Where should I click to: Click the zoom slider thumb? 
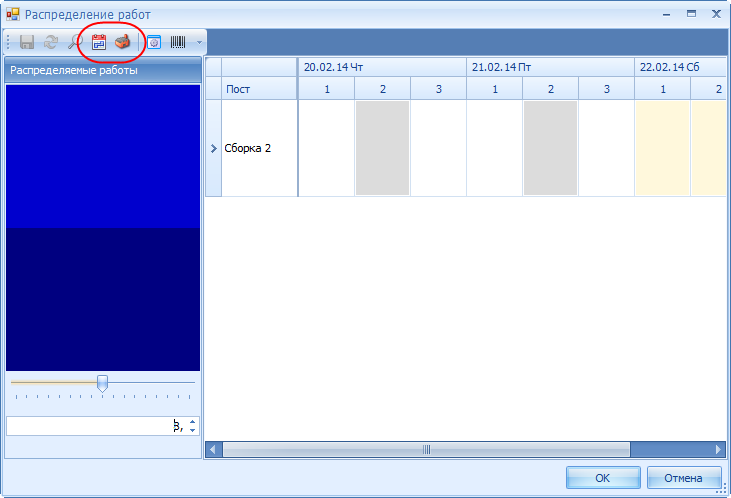coord(102,383)
